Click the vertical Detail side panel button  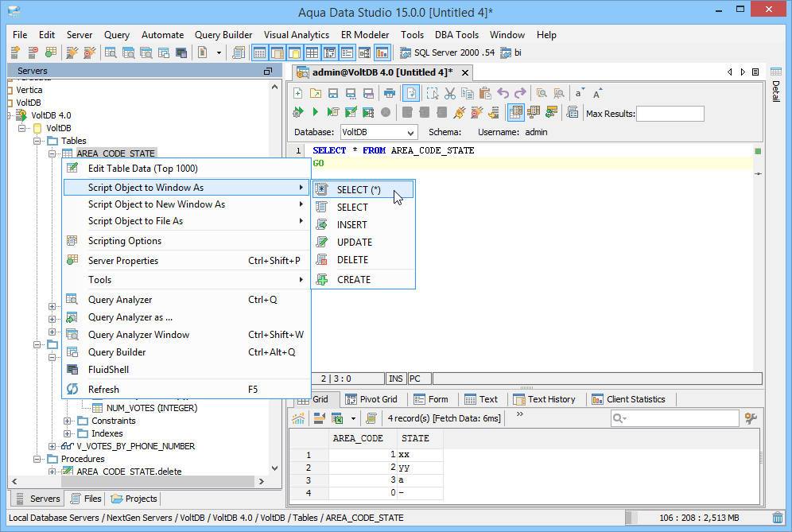pyautogui.click(x=776, y=85)
